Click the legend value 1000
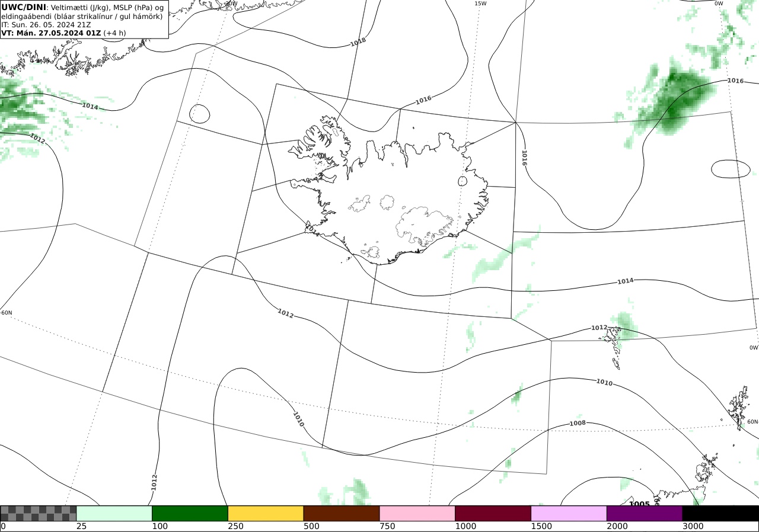 (x=465, y=526)
